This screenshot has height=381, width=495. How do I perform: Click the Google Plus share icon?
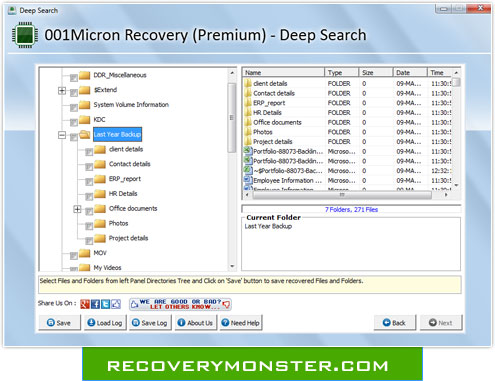tap(85, 304)
